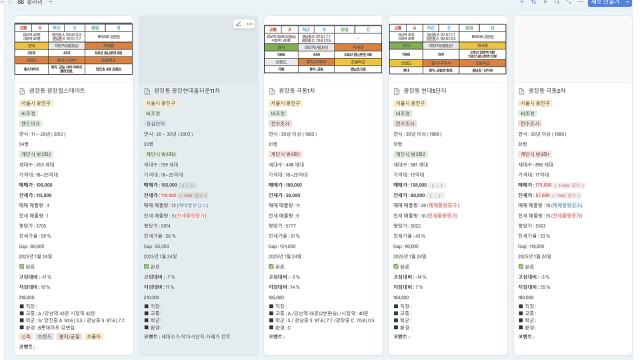Screen dimensions: 640x360
Task: Click the cover table image of the 광장힐스테이트 card
Action: [74, 49]
